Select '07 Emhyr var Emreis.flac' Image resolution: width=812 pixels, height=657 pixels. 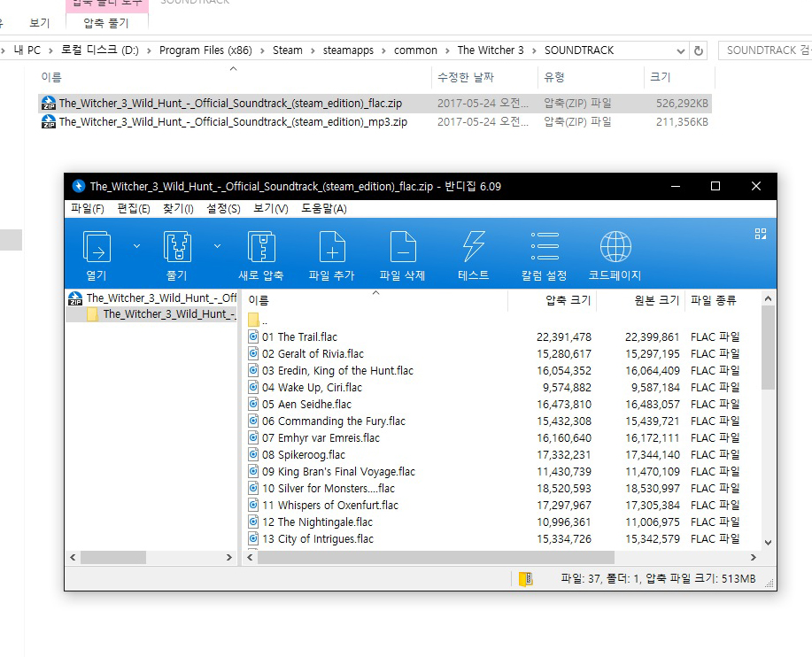click(321, 438)
